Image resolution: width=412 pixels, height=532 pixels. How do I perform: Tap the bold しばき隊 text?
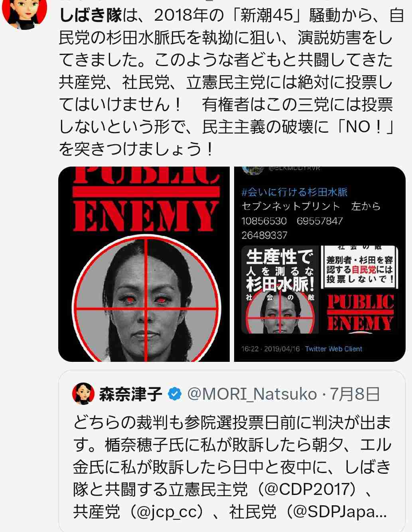[90, 16]
